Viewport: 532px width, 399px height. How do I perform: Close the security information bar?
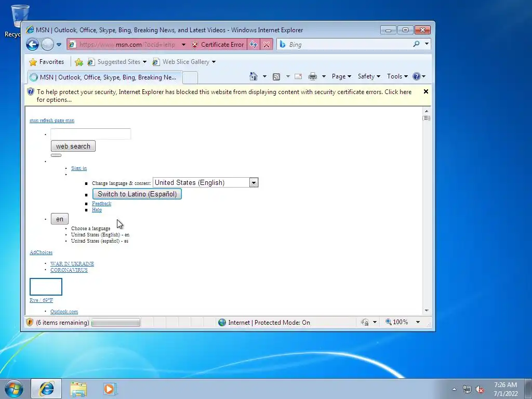click(x=426, y=91)
